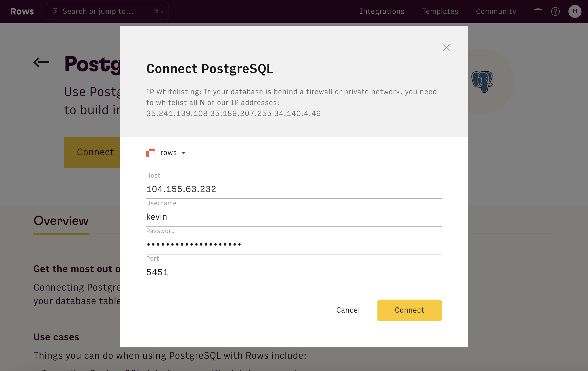The width and height of the screenshot is (588, 371).
Task: Open the Templates nav link
Action: 440,11
